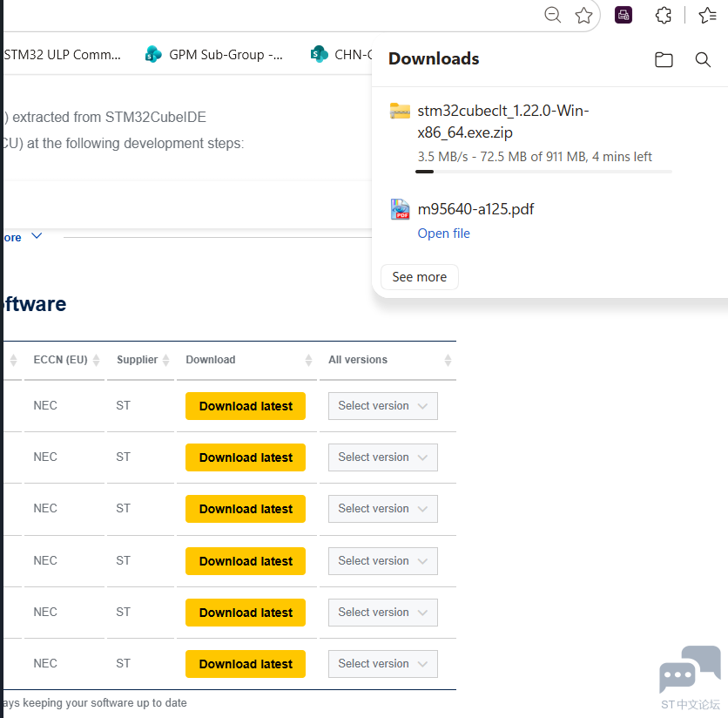The height and width of the screenshot is (718, 728).
Task: Open second row Select version dropdown
Action: [383, 457]
